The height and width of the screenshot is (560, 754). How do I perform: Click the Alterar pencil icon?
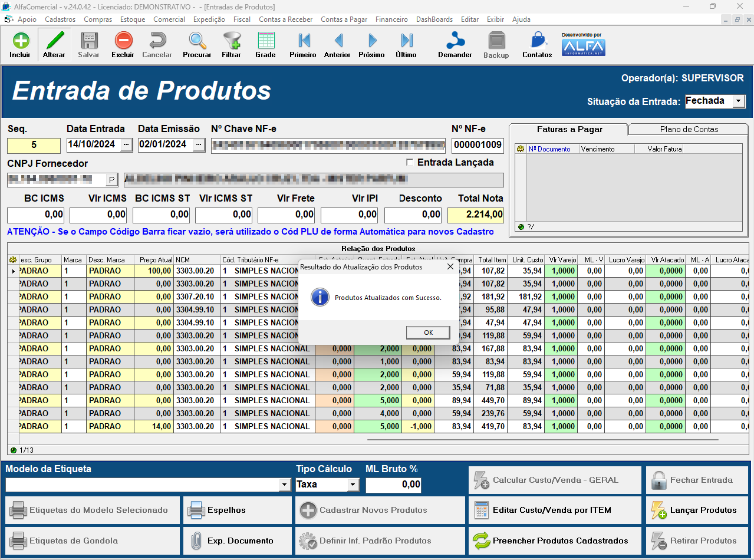pyautogui.click(x=54, y=41)
